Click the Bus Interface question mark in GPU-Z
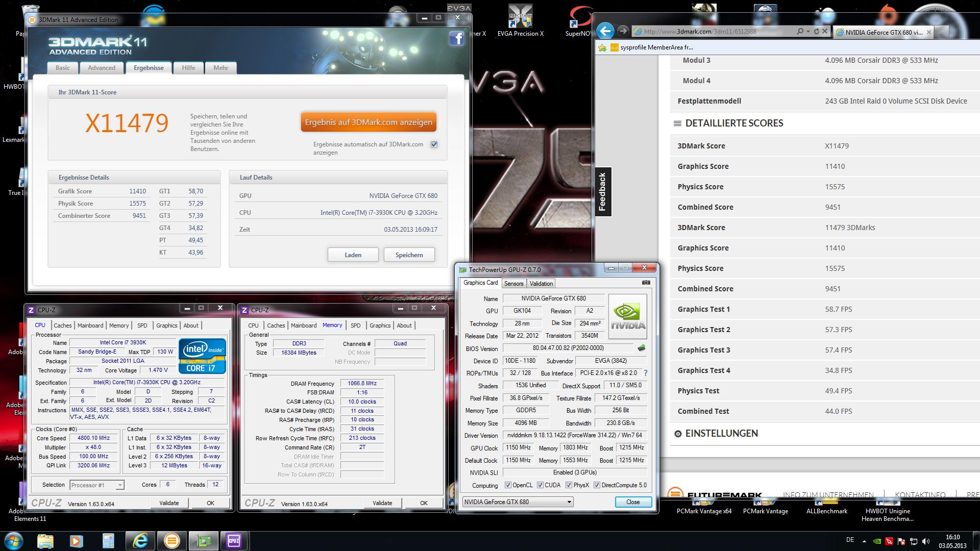 pos(646,373)
